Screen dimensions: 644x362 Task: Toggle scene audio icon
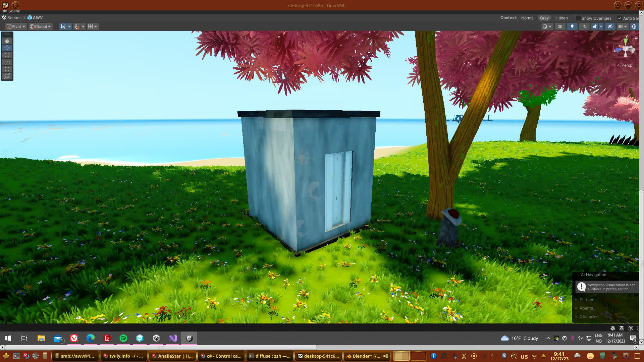pyautogui.click(x=584, y=26)
